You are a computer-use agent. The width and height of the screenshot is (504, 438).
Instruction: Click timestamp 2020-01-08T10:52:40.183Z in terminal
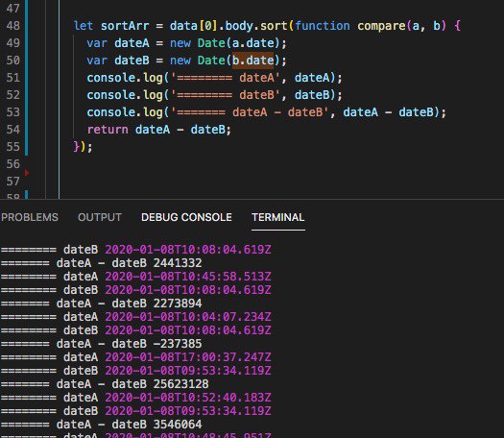click(188, 398)
